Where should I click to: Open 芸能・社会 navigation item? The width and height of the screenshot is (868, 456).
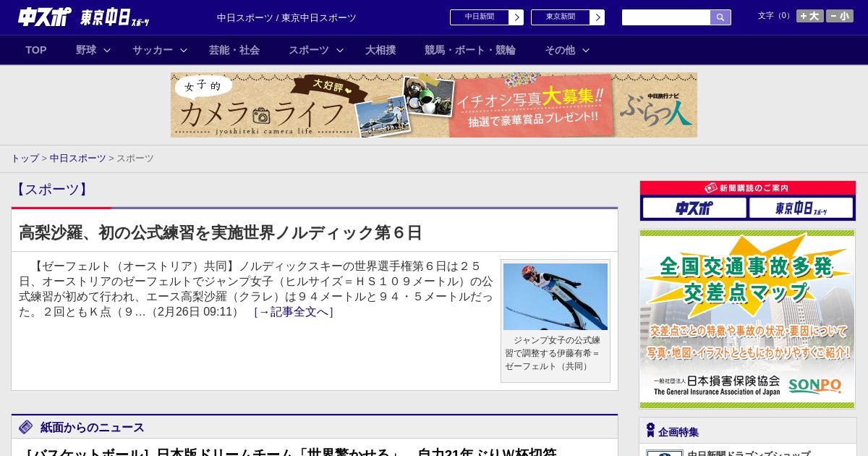pyautogui.click(x=234, y=50)
